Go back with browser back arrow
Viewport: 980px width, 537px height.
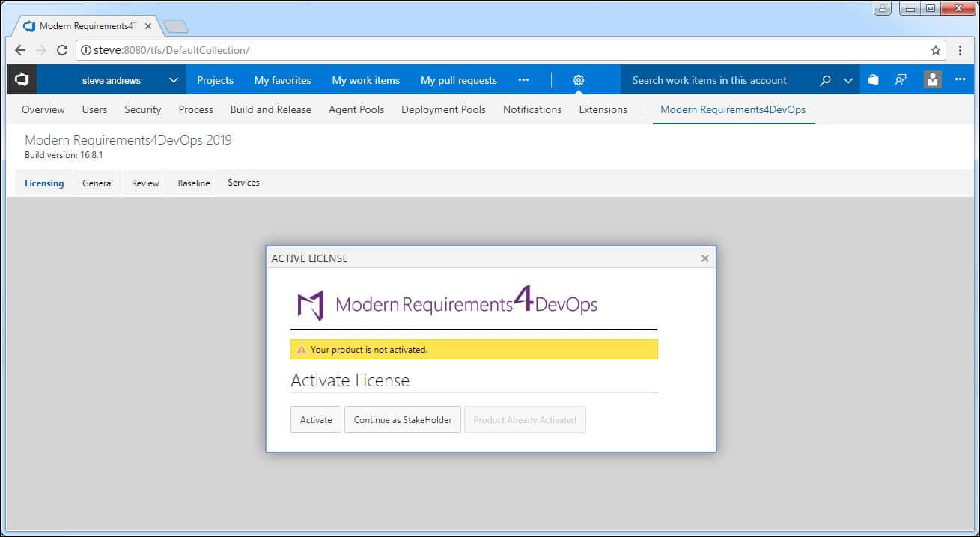pyautogui.click(x=20, y=50)
